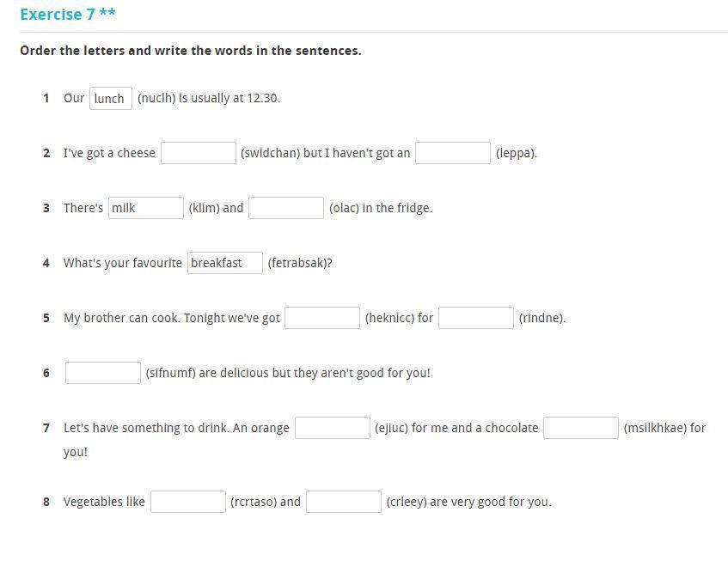Click the input box containing 'lunch'
This screenshot has width=728, height=561.
[x=111, y=98]
